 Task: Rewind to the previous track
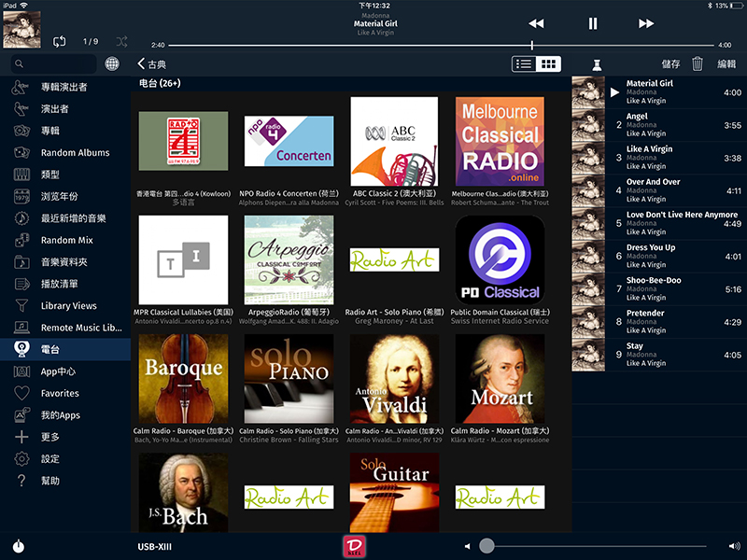point(536,23)
